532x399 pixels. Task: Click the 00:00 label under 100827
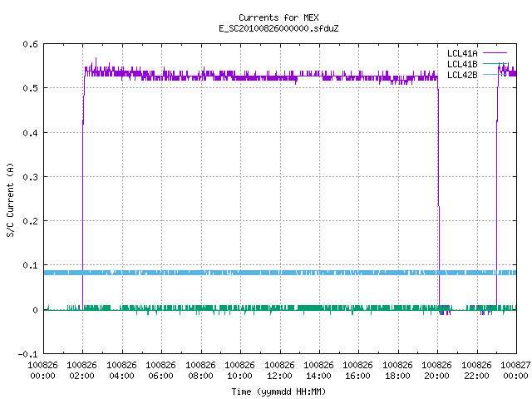coord(515,376)
